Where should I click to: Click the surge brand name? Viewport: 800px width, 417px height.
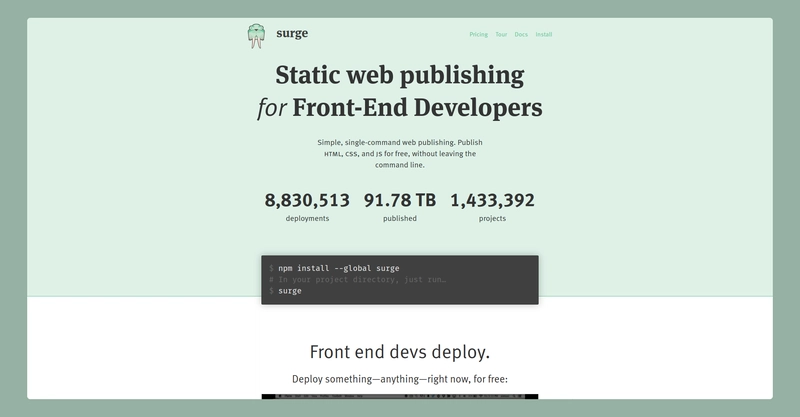pyautogui.click(x=292, y=34)
